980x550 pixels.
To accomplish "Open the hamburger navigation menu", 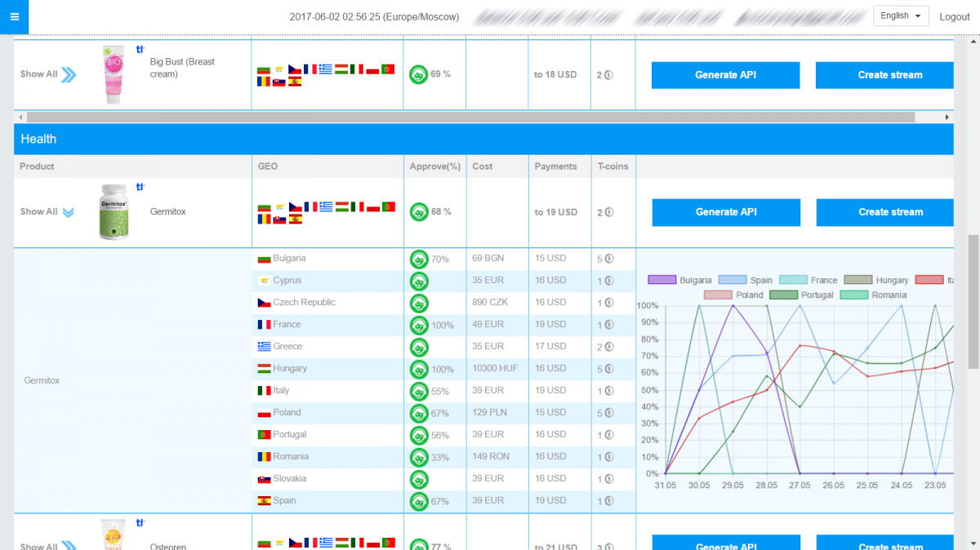I will [14, 16].
